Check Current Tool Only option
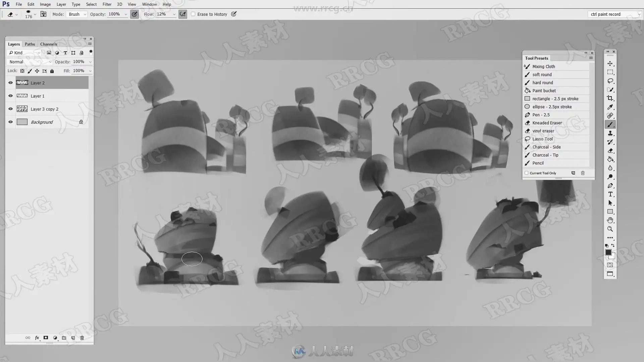The width and height of the screenshot is (644, 362). 527,173
